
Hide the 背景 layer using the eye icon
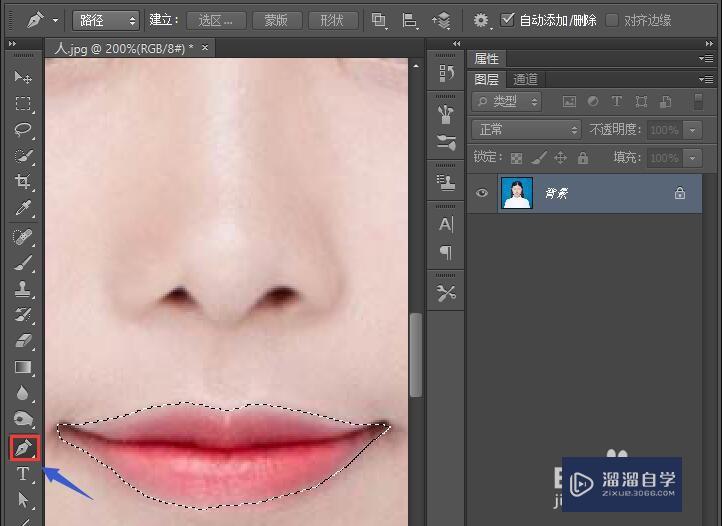tap(482, 194)
